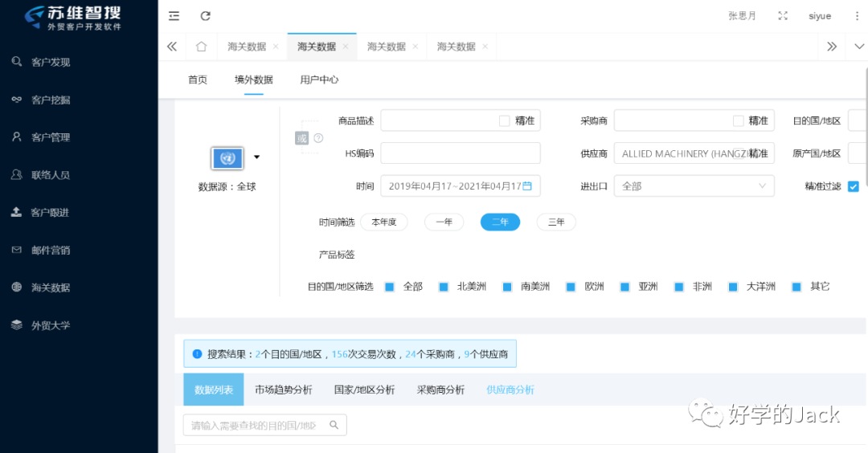Screen dimensions: 868x453
Task: Close the fourth 海关数据 tab
Action: click(485, 47)
